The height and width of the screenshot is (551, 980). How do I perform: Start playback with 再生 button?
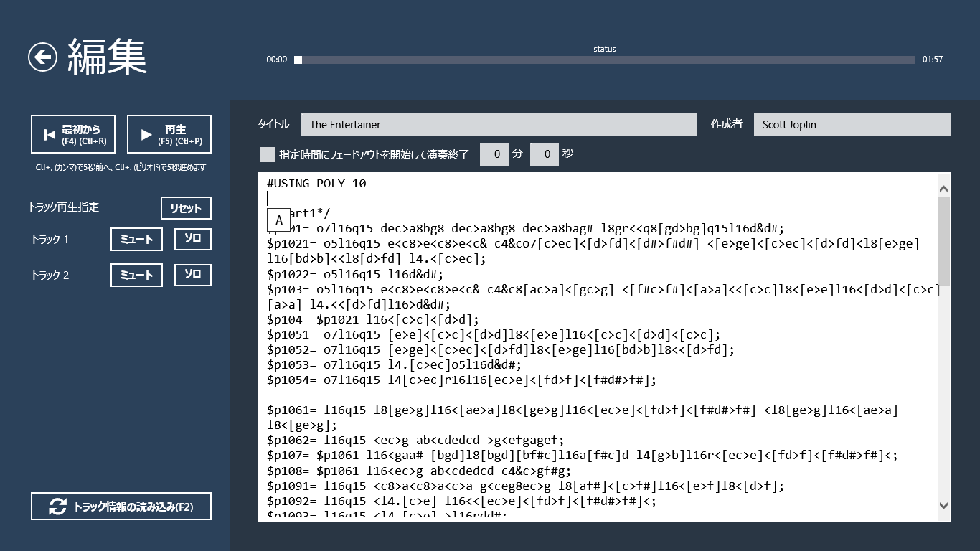tap(169, 134)
